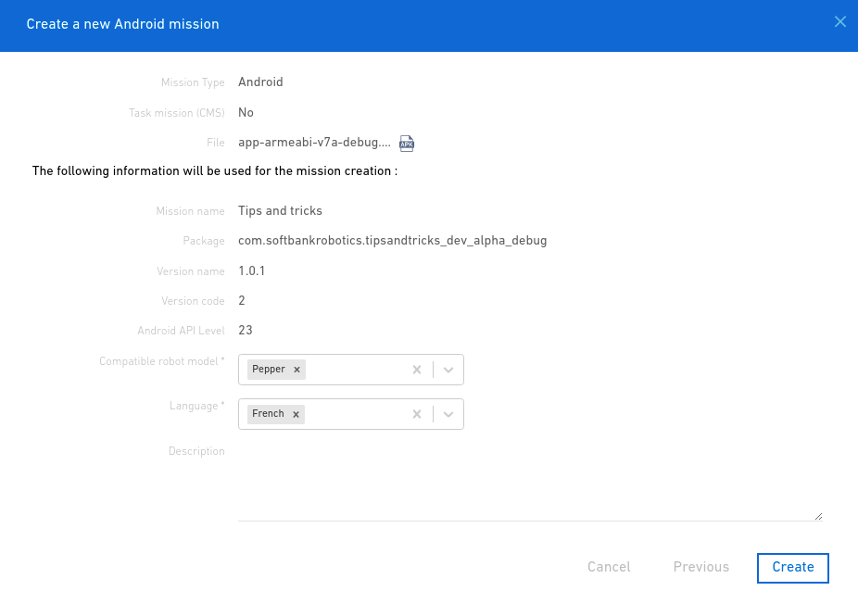Remove the Pepper robot model tag
This screenshot has height=616, width=858.
(x=297, y=370)
